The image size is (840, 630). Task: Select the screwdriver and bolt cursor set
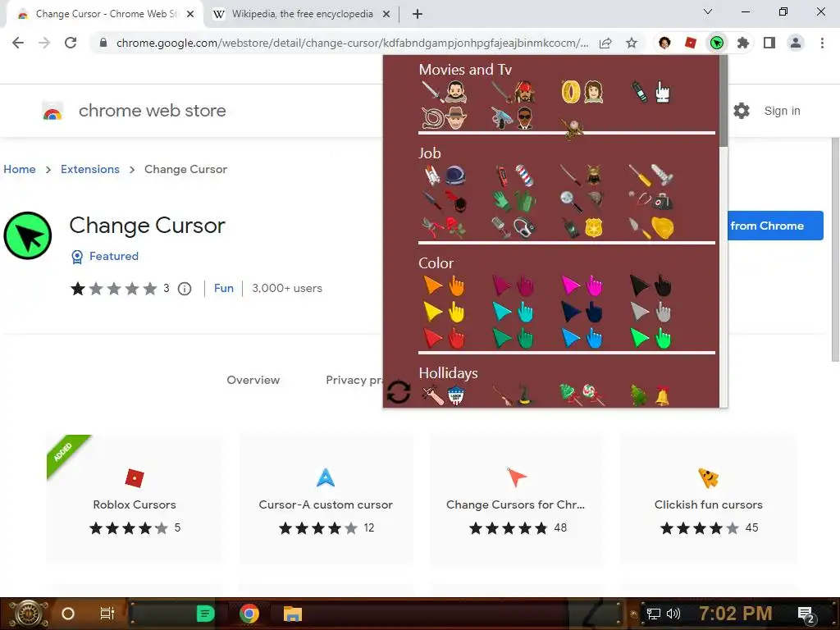tap(651, 176)
